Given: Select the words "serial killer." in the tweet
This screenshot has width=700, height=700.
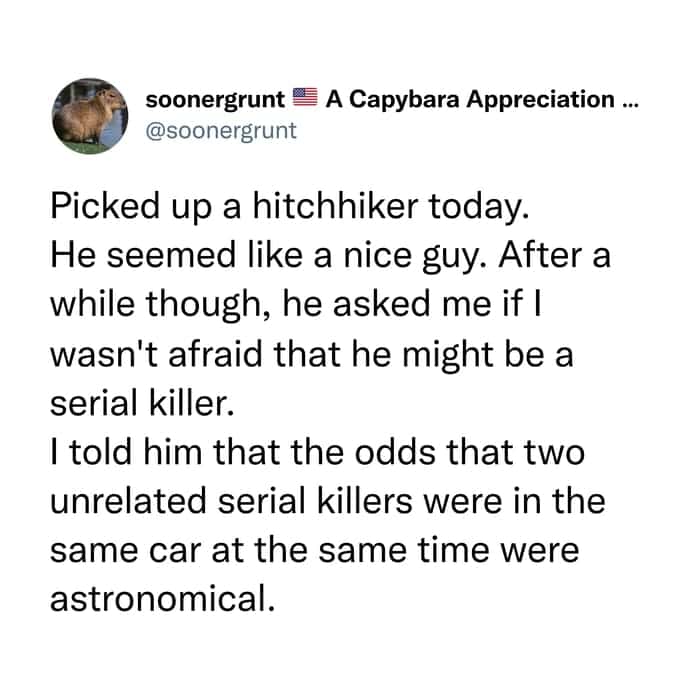Looking at the screenshot, I should 142,402.
